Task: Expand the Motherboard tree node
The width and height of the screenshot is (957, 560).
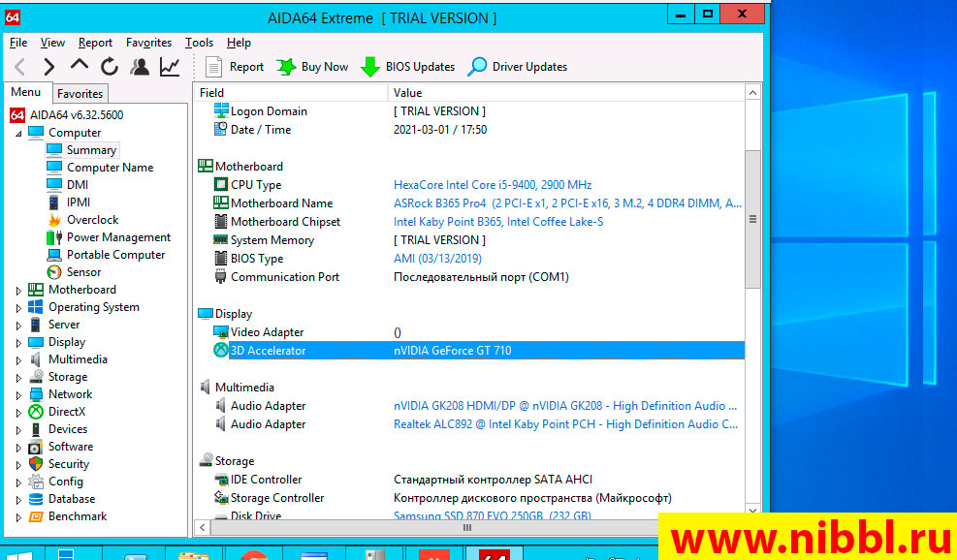Action: pyautogui.click(x=18, y=291)
